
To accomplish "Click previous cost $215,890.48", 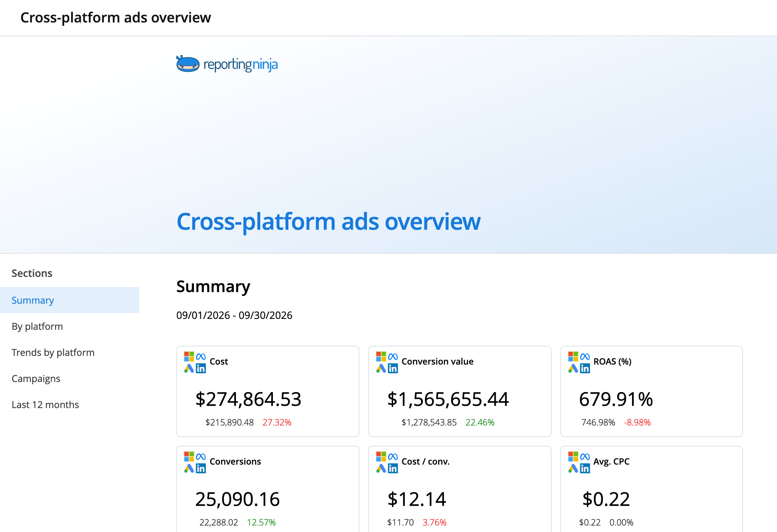I will point(229,422).
